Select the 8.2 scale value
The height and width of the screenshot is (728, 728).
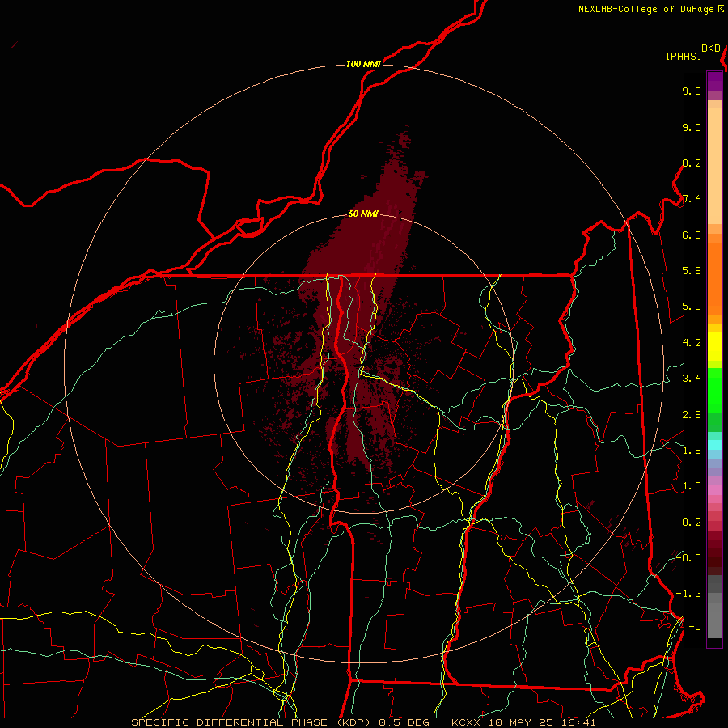tap(692, 163)
